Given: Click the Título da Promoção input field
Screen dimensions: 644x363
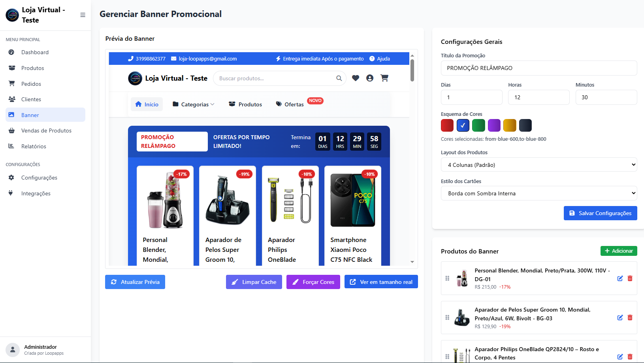Looking at the screenshot, I should pyautogui.click(x=539, y=68).
